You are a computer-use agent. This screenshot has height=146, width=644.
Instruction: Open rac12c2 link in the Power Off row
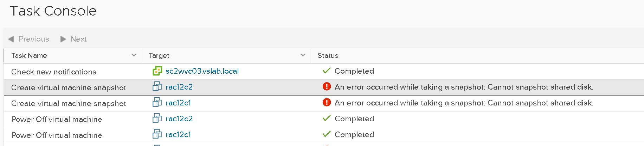point(179,118)
